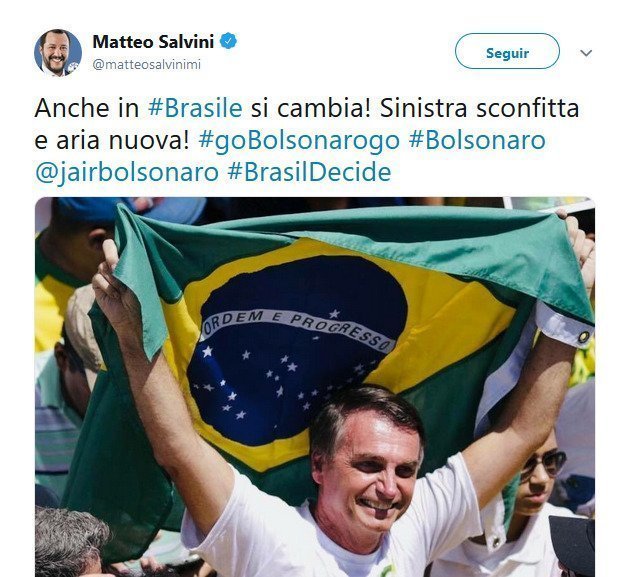Click the tweet text 'e aria nuova!'
The height and width of the screenshot is (577, 626).
pos(112,141)
